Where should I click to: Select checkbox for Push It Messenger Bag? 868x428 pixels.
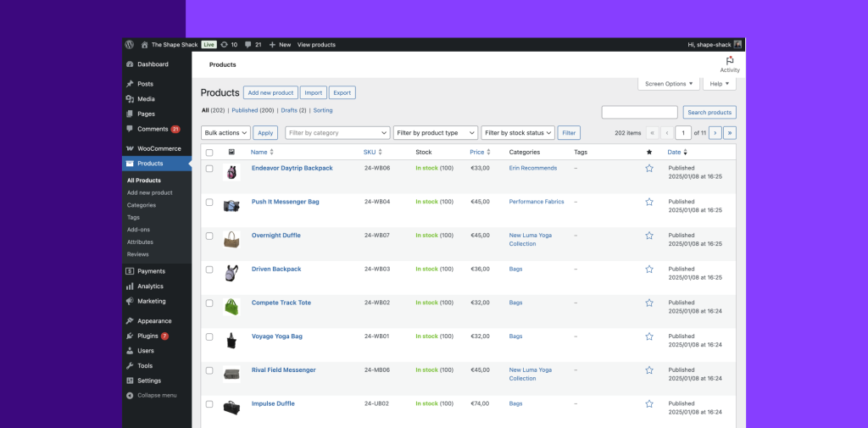209,202
